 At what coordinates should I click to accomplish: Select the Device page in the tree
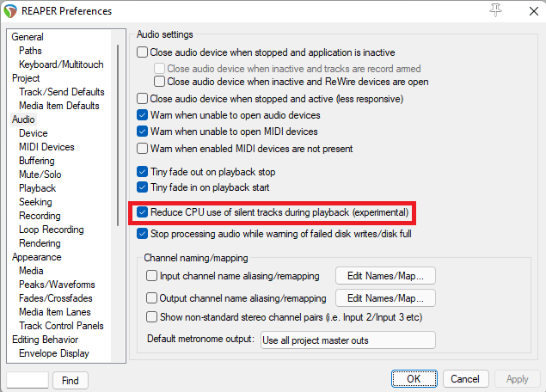(x=34, y=133)
